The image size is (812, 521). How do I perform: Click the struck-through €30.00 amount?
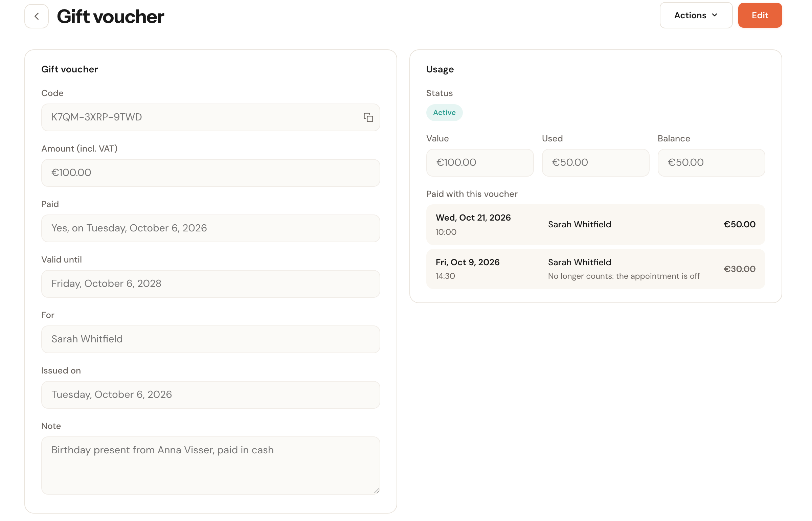pos(740,269)
